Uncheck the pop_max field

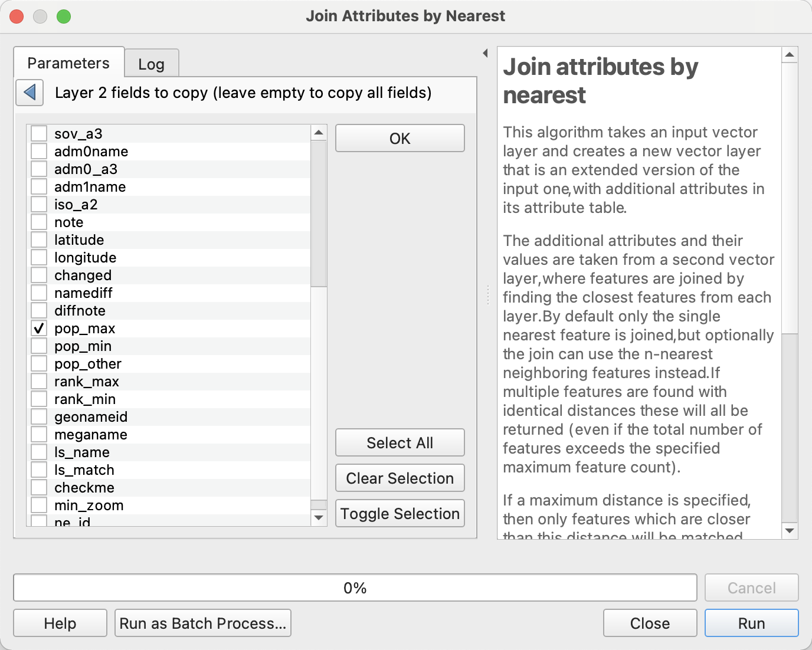click(39, 328)
